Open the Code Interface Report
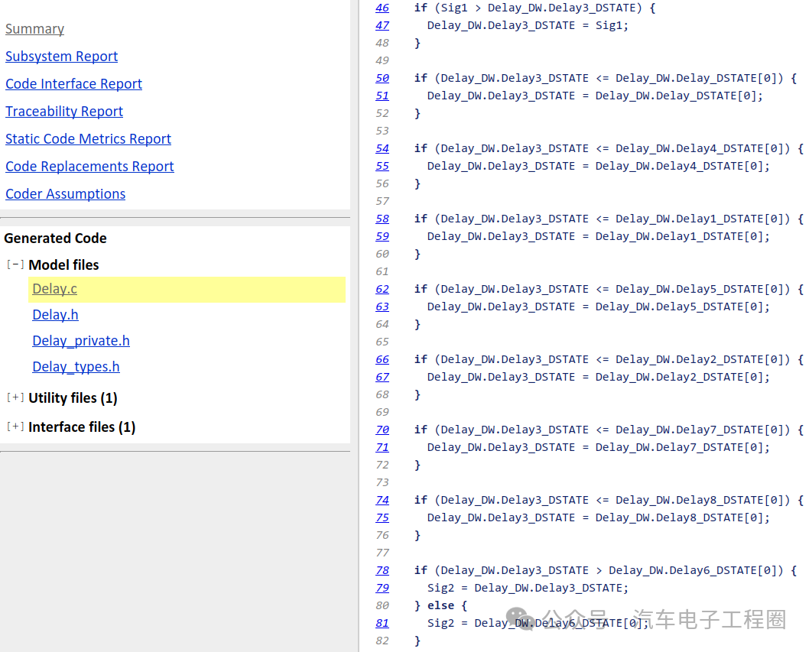 [x=73, y=83]
